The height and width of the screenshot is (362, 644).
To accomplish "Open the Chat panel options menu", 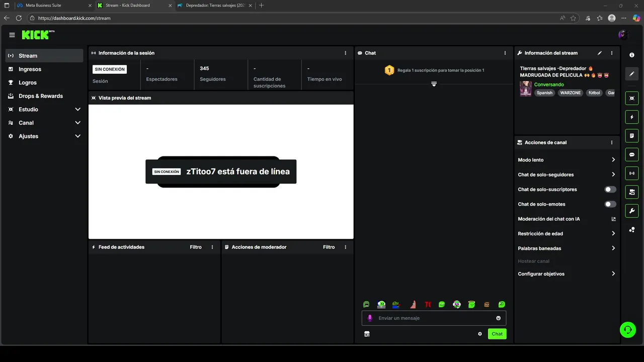I will point(505,53).
